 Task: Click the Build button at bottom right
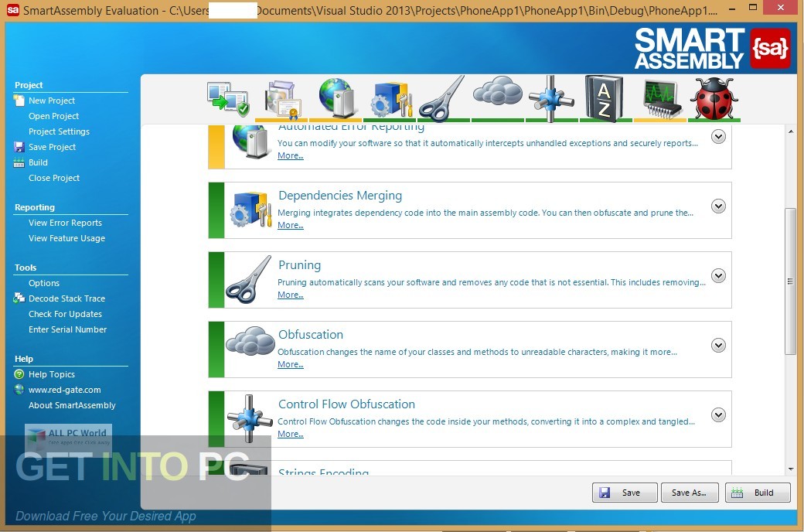coord(758,493)
